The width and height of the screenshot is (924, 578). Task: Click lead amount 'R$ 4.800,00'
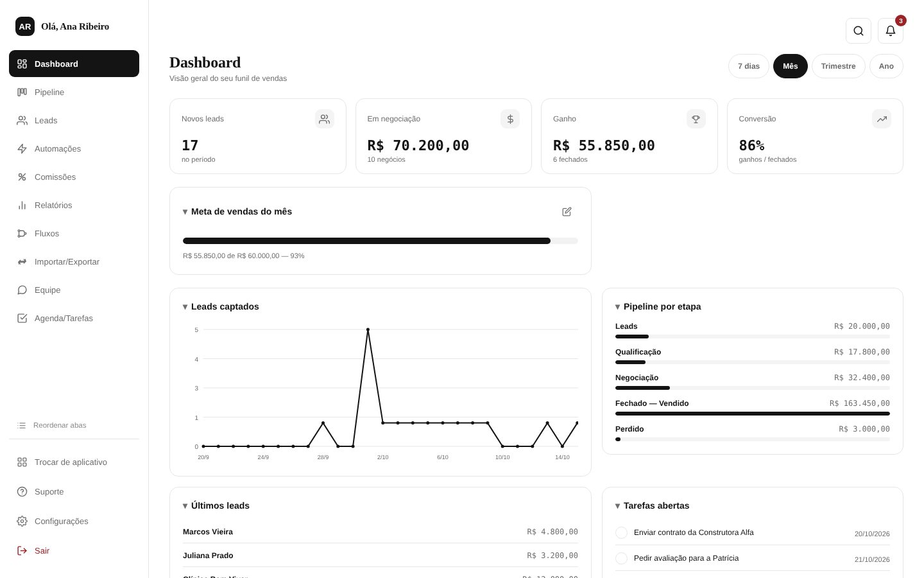tap(552, 532)
